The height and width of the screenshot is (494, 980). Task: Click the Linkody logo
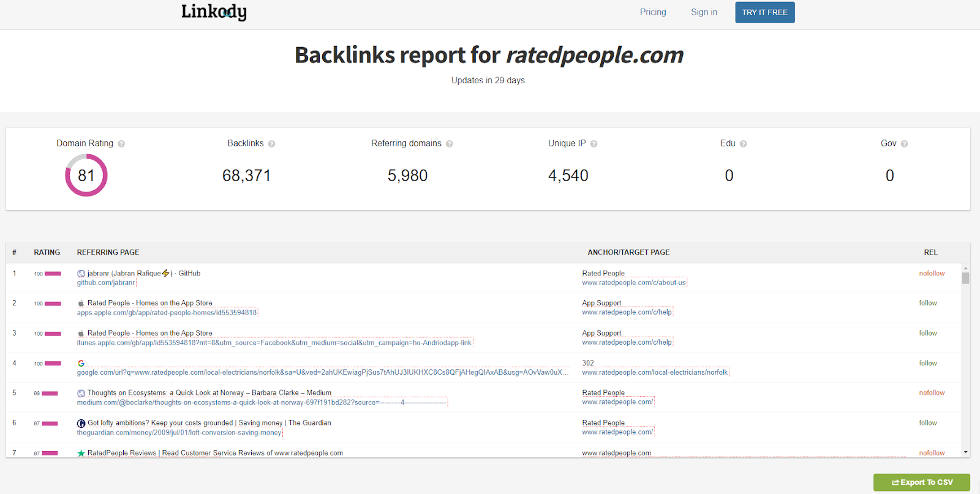tap(214, 12)
